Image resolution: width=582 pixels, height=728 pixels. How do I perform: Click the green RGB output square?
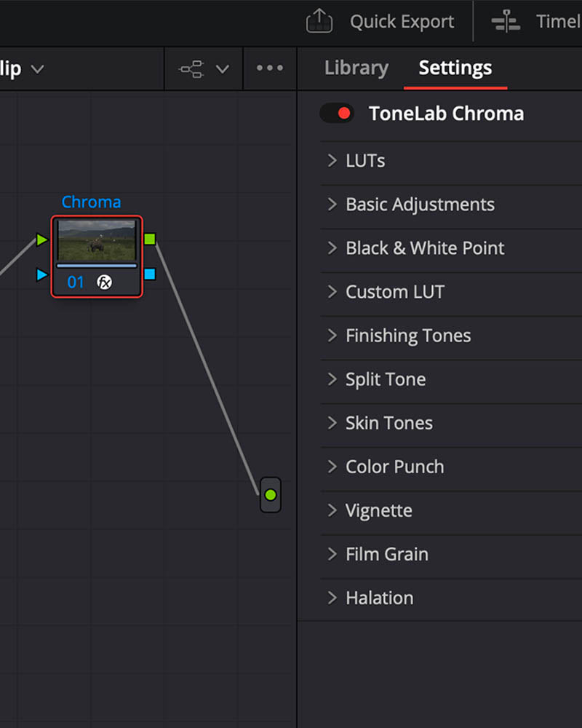(149, 239)
